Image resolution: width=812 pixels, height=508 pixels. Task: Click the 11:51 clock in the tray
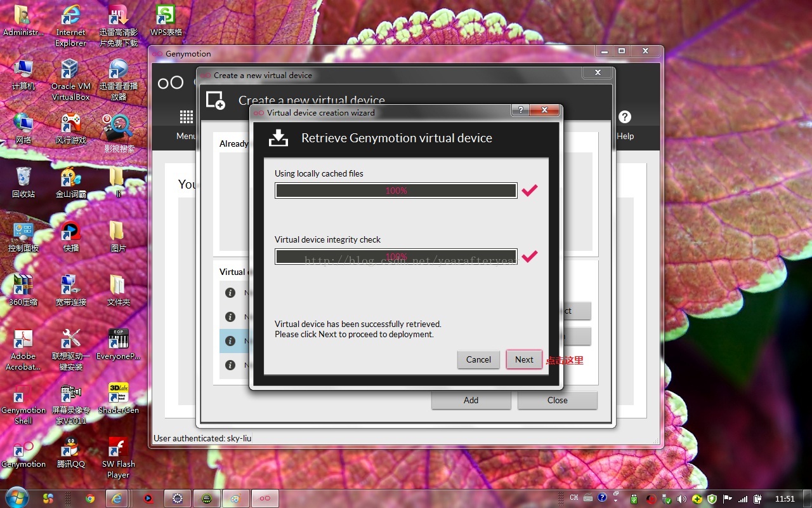[x=785, y=499]
